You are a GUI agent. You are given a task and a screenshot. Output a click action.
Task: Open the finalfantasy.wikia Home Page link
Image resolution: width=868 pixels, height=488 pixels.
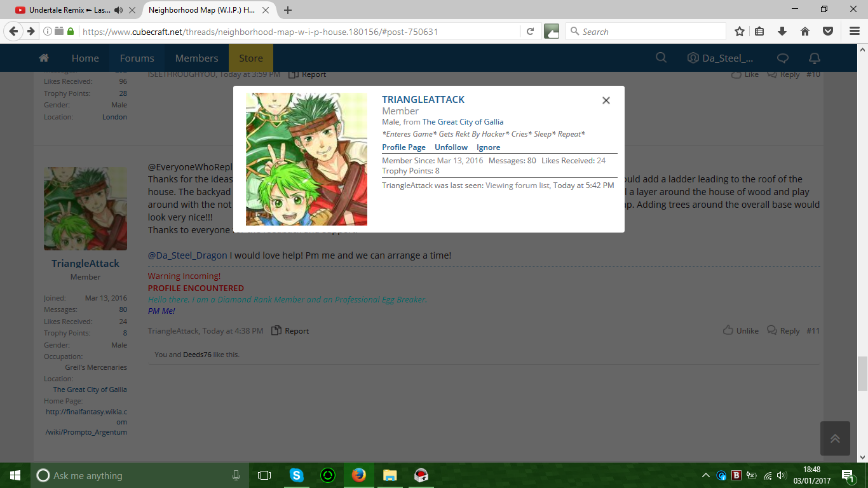86,422
